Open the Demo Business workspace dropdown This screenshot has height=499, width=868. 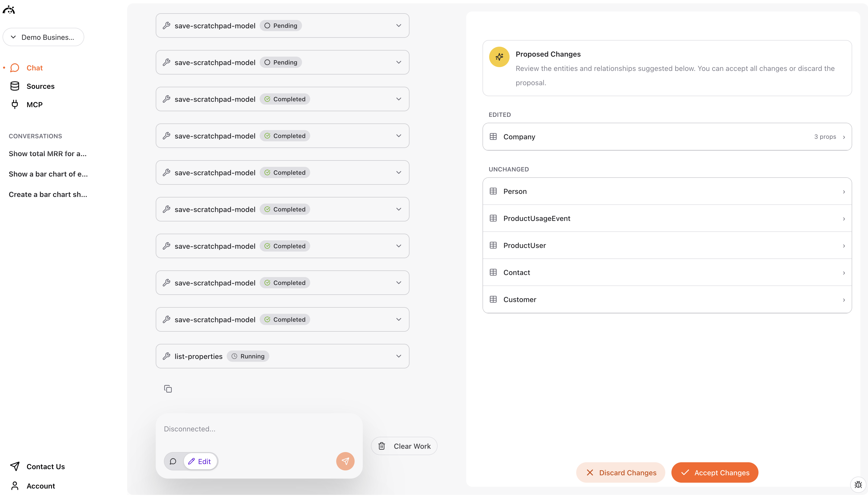[x=43, y=37]
